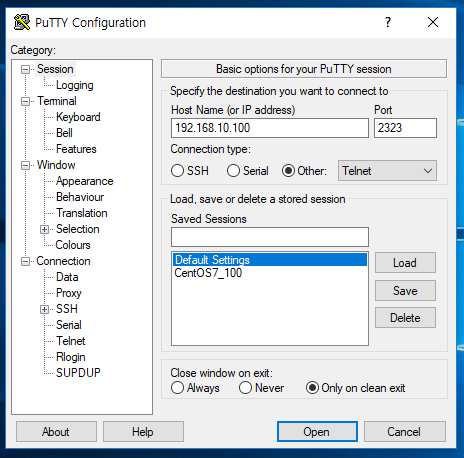This screenshot has width=464, height=458.
Task: Open SSH settings category
Action: [67, 309]
